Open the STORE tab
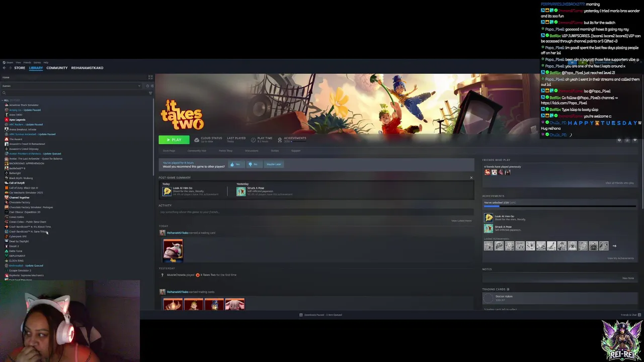The image size is (644, 362). (x=20, y=68)
